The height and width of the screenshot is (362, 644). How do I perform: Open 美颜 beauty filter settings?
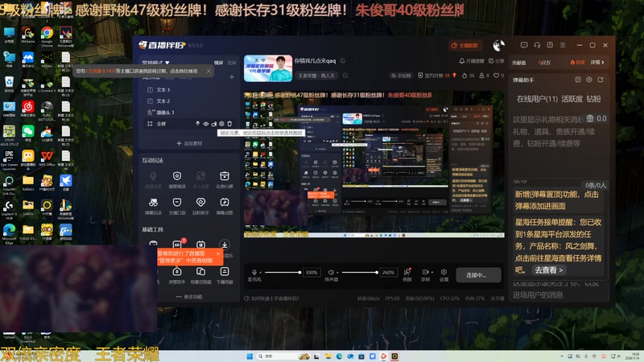point(407,274)
